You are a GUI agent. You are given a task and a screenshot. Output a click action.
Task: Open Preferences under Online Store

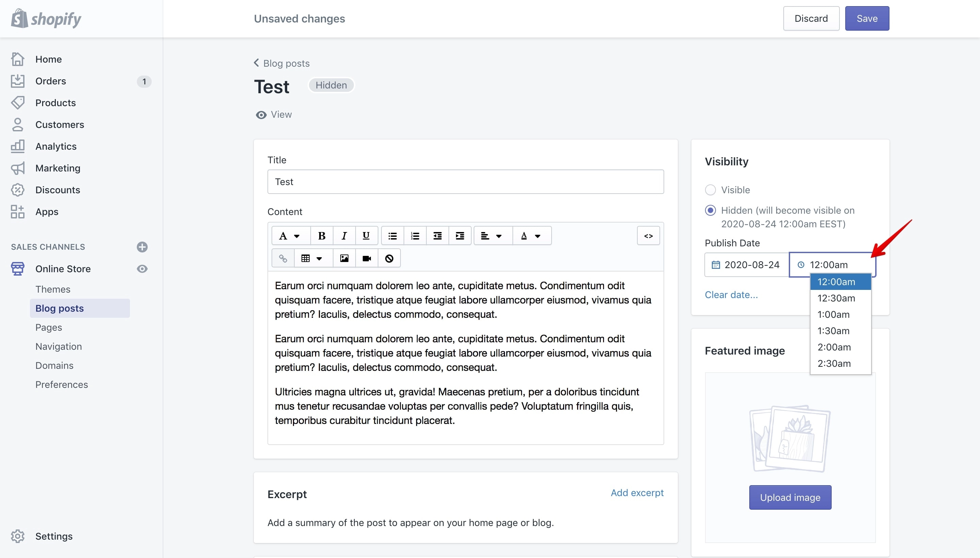coord(62,384)
